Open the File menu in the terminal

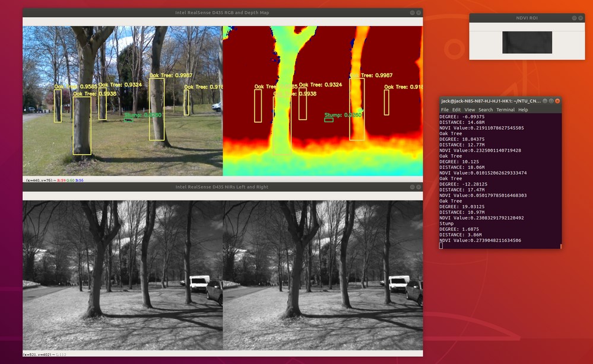coord(445,110)
